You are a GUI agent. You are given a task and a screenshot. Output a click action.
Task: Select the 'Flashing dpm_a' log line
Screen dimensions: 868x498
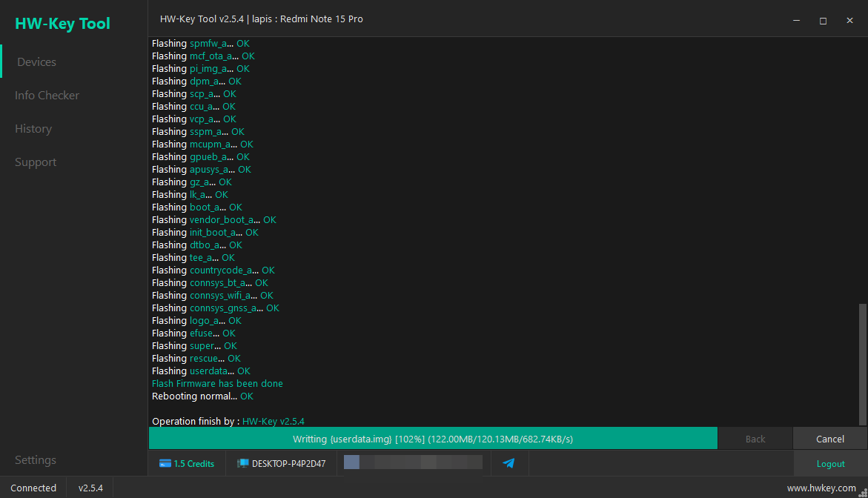click(x=196, y=82)
